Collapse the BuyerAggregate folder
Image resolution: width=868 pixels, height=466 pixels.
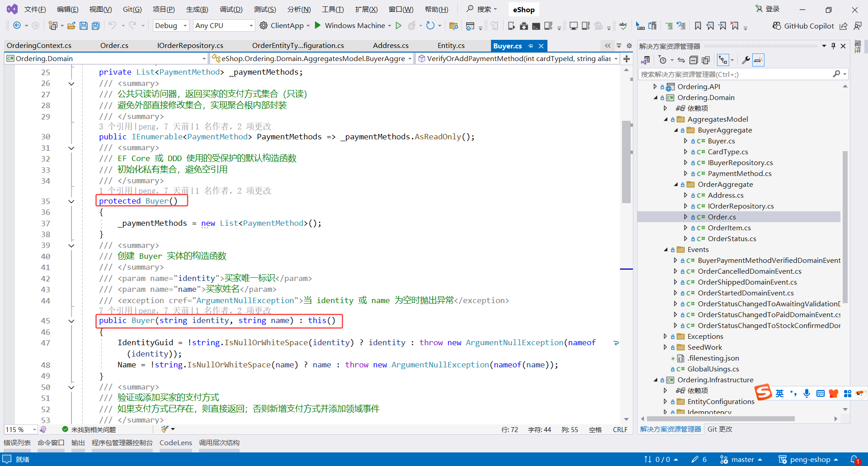676,130
